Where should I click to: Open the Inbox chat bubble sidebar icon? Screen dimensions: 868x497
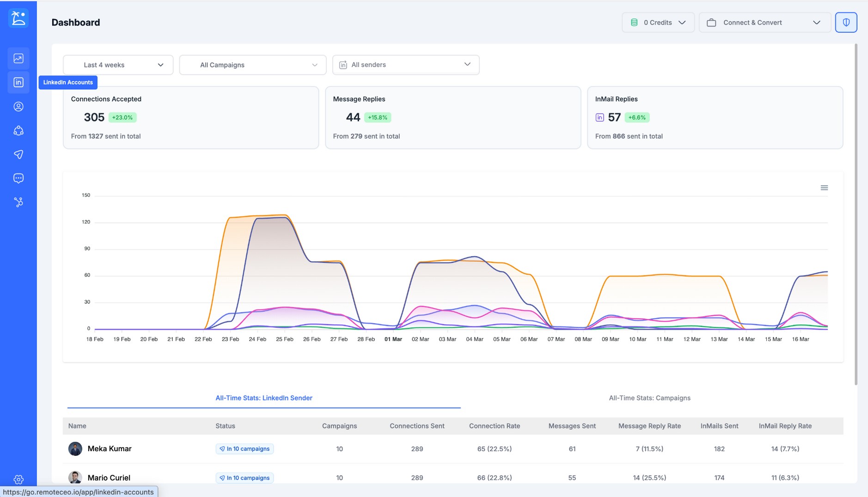point(18,178)
